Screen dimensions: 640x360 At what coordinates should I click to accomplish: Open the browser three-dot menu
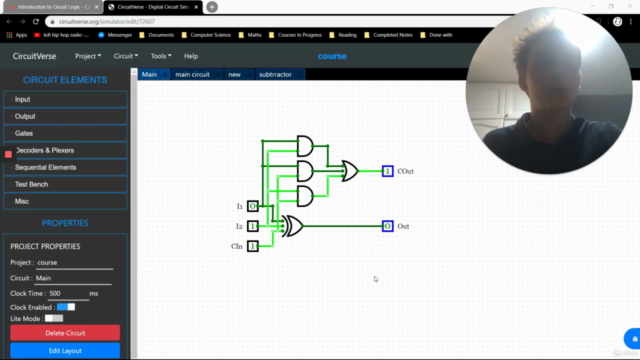631,22
